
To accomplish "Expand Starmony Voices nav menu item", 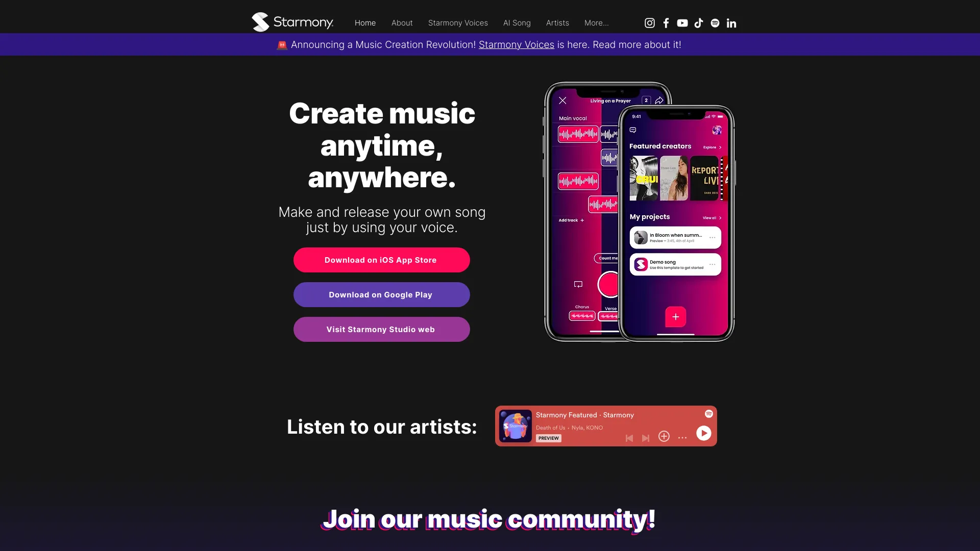I will (458, 23).
